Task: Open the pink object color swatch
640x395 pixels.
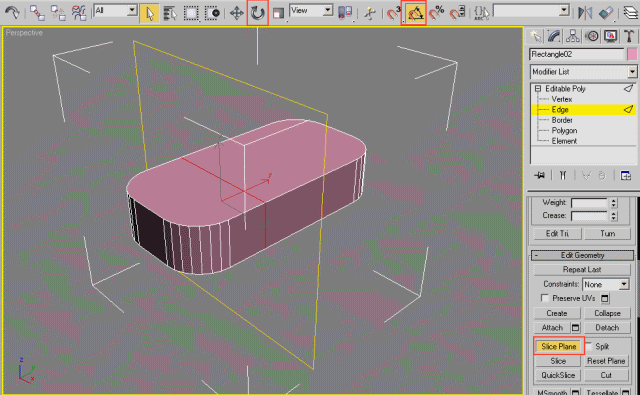Action: click(632, 54)
